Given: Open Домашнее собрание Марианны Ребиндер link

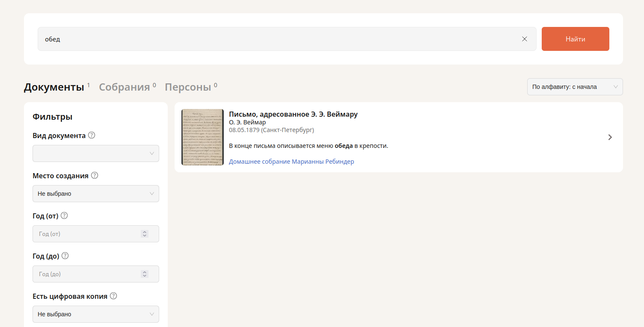Looking at the screenshot, I should (x=291, y=162).
